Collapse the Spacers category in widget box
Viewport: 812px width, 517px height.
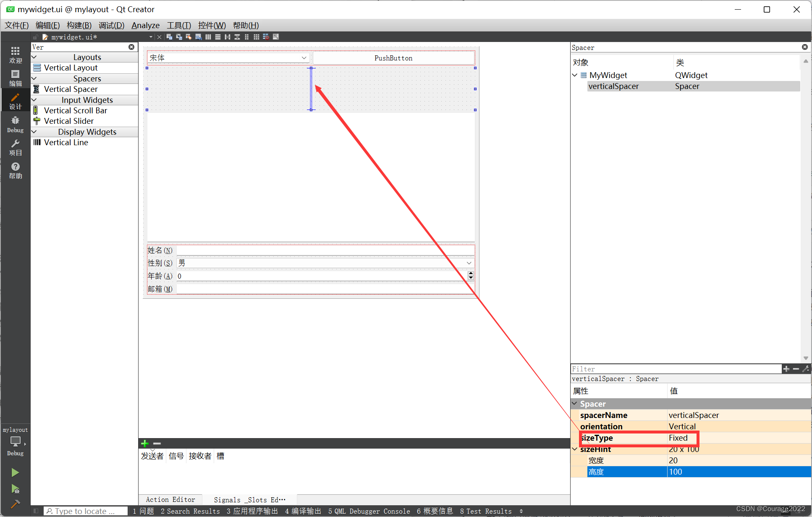[x=34, y=78]
